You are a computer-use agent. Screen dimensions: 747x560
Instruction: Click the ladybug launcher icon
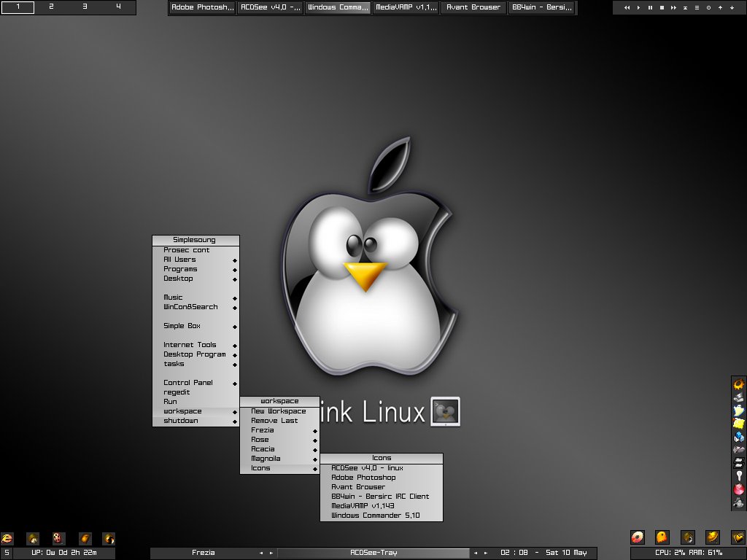click(x=58, y=539)
